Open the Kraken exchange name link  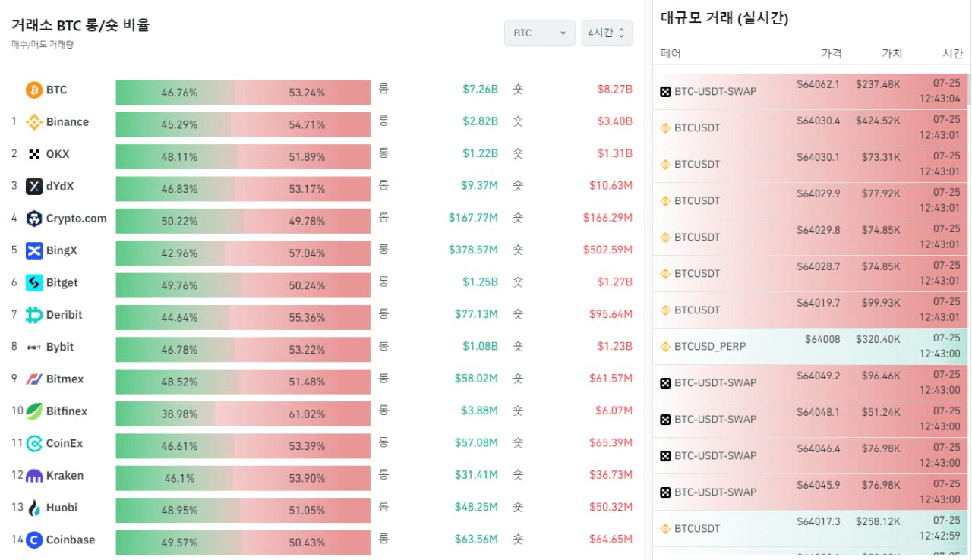65,476
